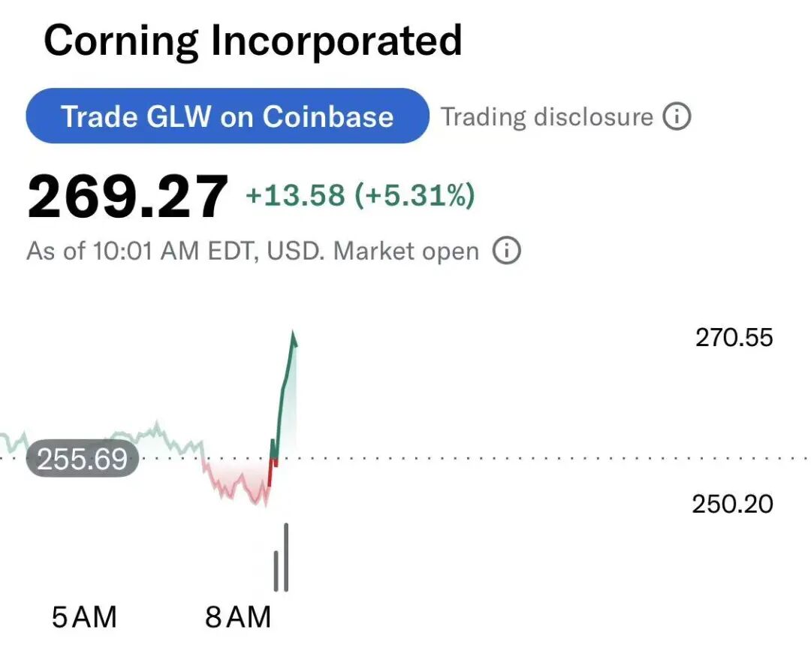Open the Market open info icon

[x=506, y=251]
